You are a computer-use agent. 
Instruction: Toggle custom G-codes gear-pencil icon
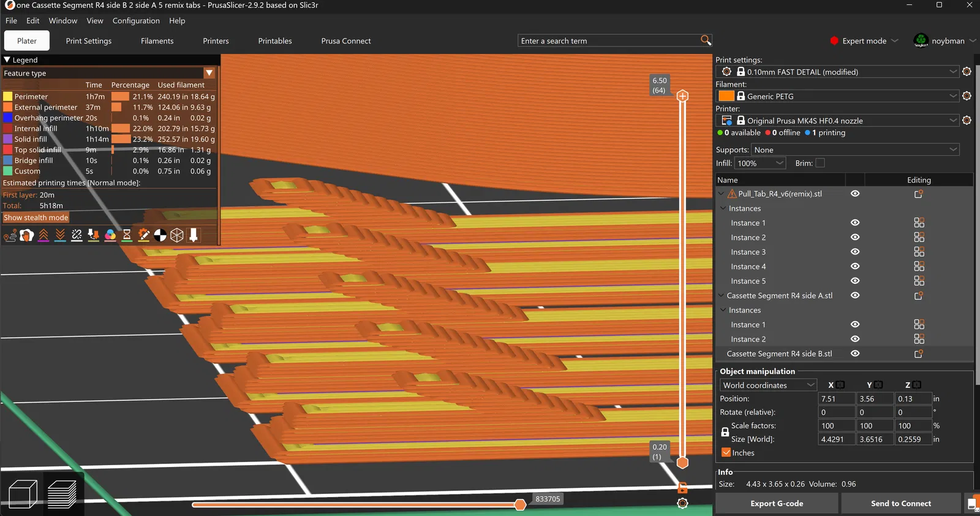point(143,235)
